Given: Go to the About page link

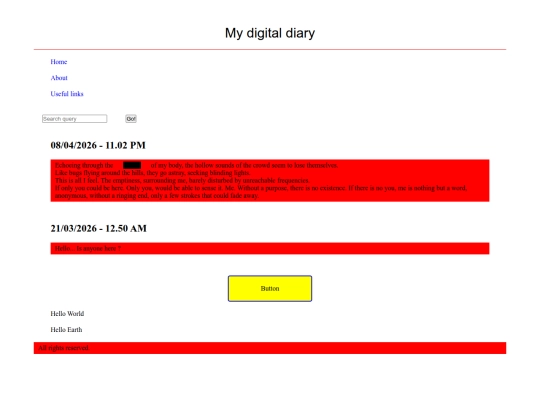Looking at the screenshot, I should [59, 78].
